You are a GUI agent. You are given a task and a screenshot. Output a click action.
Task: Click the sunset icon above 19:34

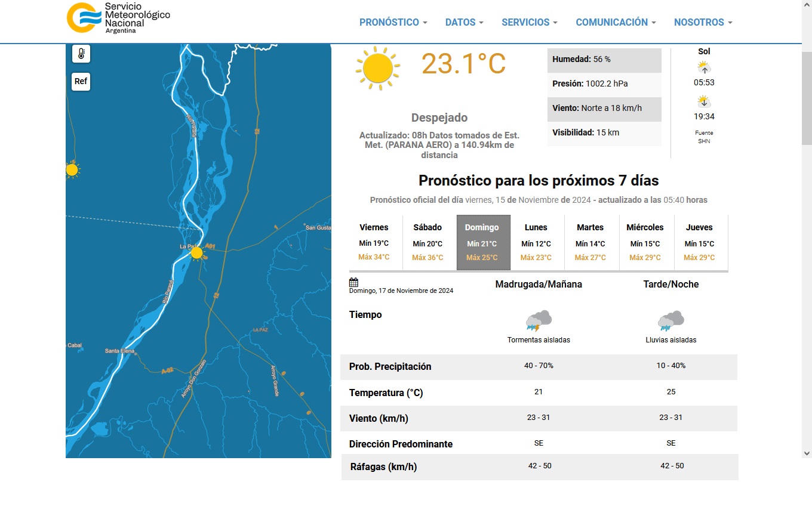[x=704, y=101]
